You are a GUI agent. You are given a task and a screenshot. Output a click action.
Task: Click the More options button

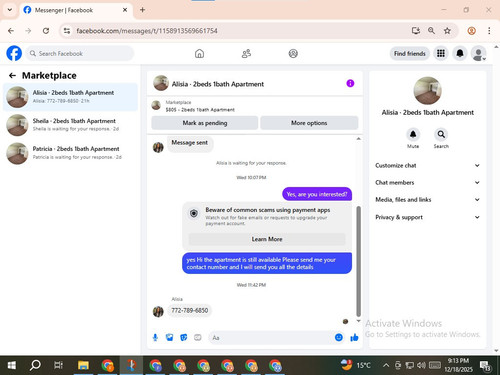(309, 123)
